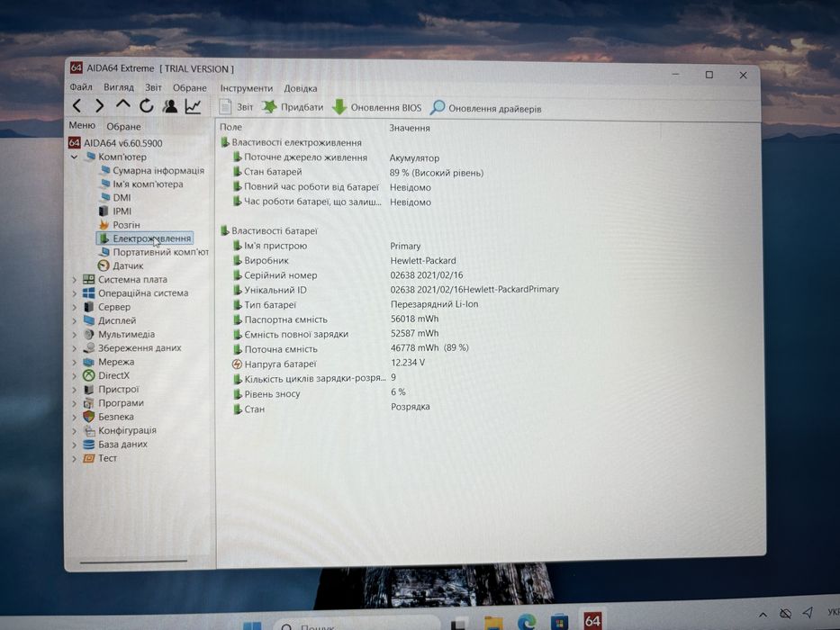Open the Довідка menu

pos(301,88)
